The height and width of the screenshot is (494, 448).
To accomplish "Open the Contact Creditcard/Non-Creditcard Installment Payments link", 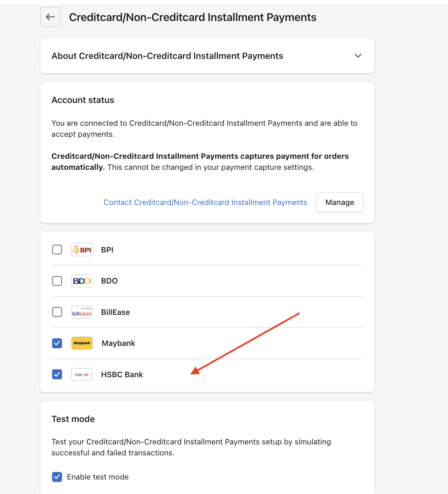I will pos(205,202).
